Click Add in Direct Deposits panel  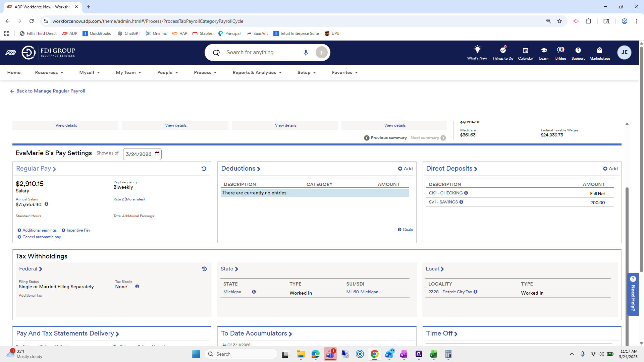[x=610, y=169]
